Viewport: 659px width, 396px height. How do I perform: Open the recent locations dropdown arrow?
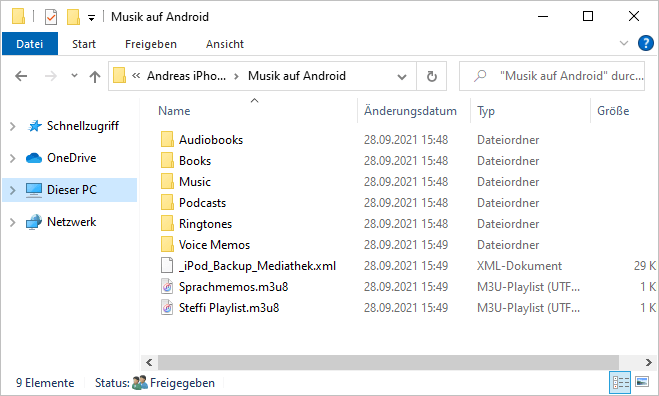74,76
